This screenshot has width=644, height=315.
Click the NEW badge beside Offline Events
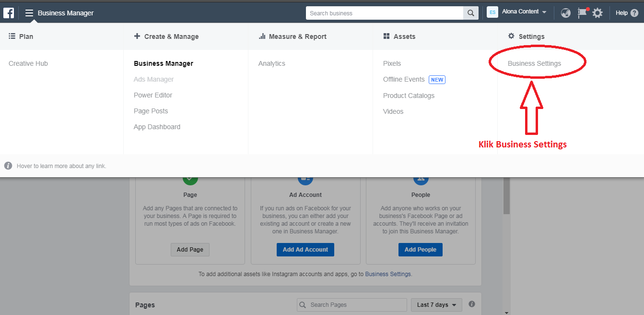437,80
